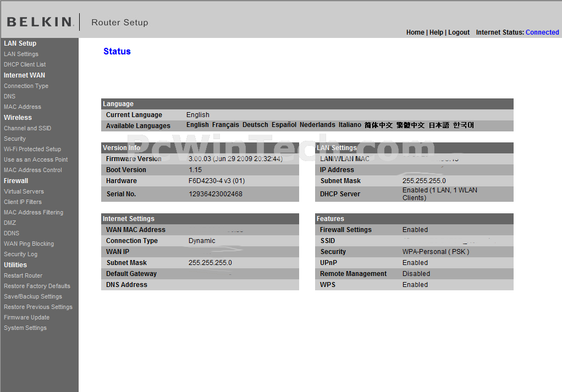Open LAN Settings in the sidebar

coord(21,54)
